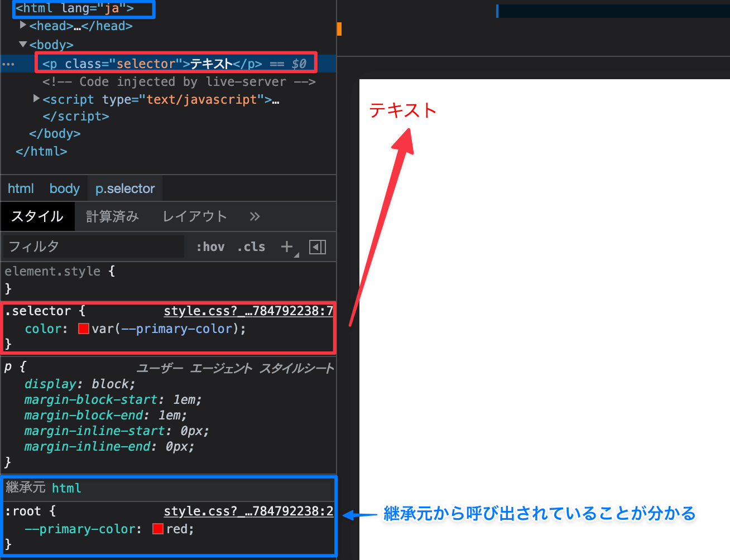The height and width of the screenshot is (560, 730).
Task: Expand the script element node
Action: 36,99
